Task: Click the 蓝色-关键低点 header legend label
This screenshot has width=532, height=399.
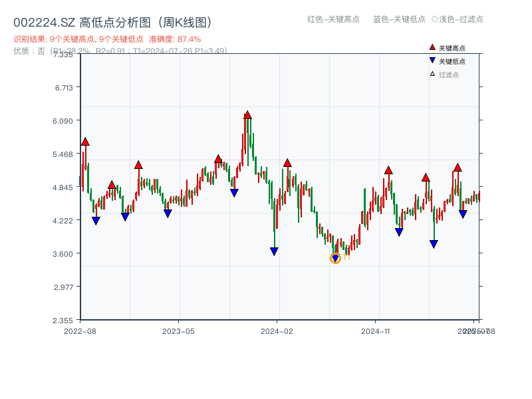Action: (399, 19)
